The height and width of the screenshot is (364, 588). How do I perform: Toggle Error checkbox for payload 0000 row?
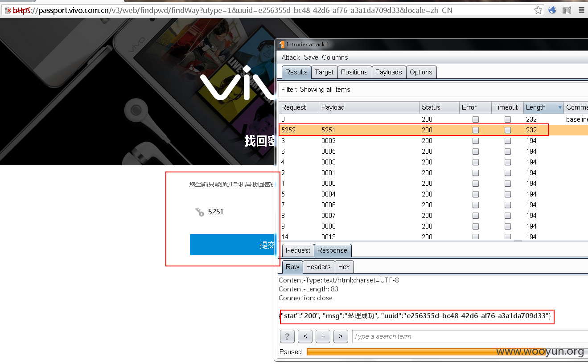coord(476,184)
